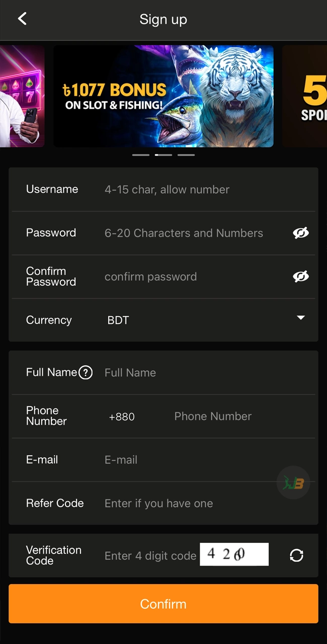Open the Currency dropdown arrow
Viewport: 327px width, 644px height.
pos(301,318)
